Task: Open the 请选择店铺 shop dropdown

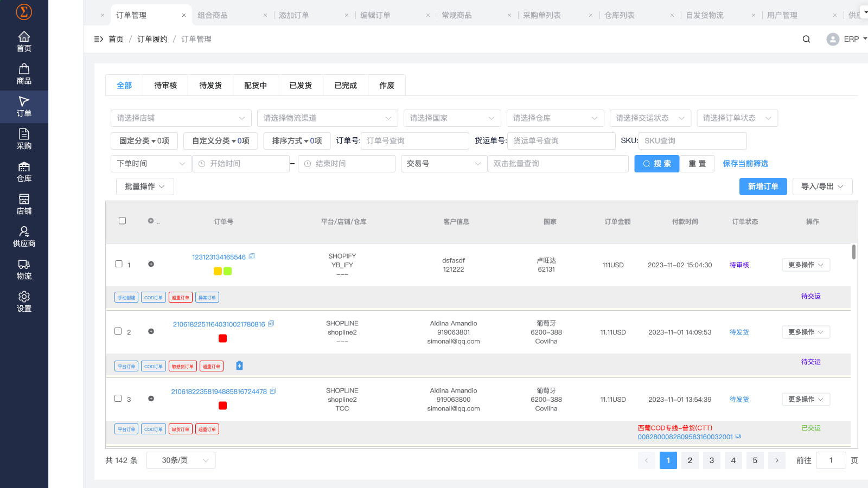Action: tap(181, 118)
